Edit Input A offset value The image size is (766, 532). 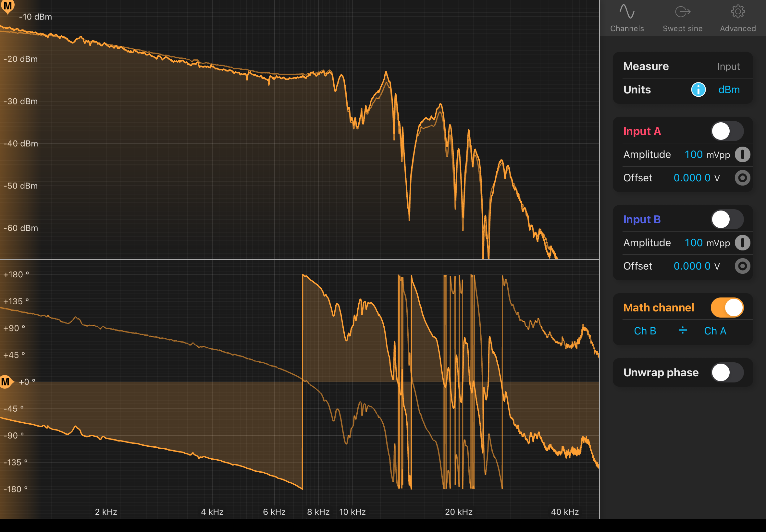click(x=696, y=178)
